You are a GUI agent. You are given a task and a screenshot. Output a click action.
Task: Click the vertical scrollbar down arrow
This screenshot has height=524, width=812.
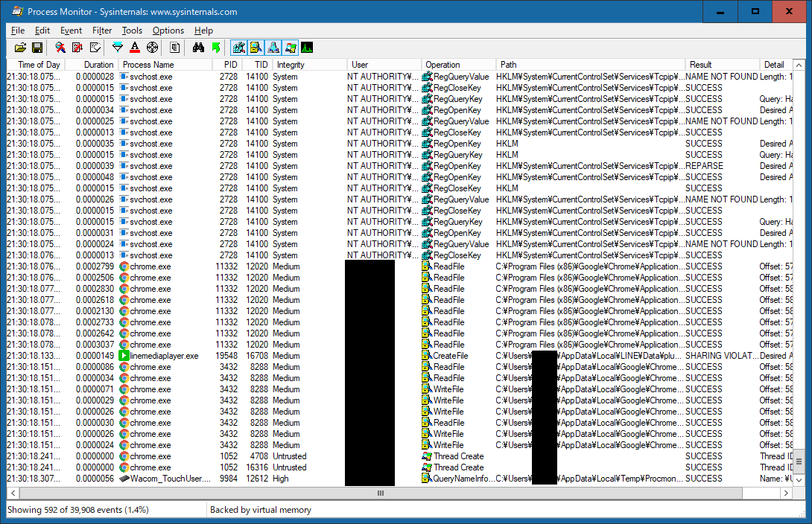pos(799,480)
